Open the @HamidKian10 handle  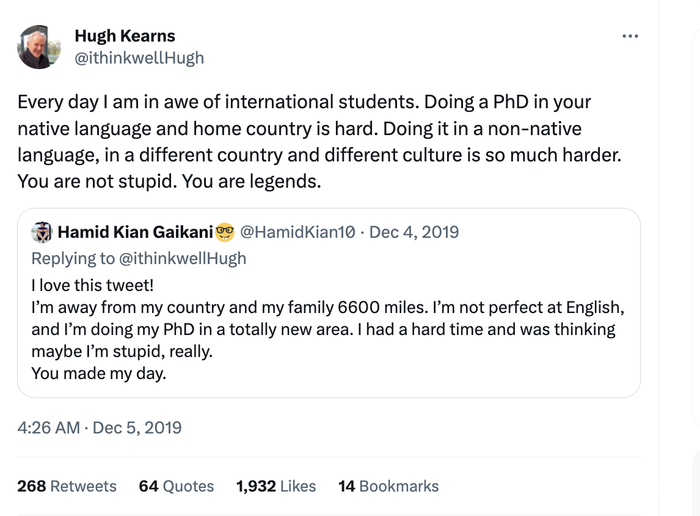298,232
